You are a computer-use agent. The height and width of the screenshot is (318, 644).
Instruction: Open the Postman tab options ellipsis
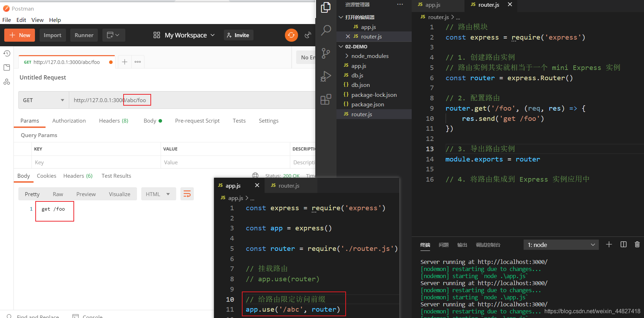coord(138,62)
